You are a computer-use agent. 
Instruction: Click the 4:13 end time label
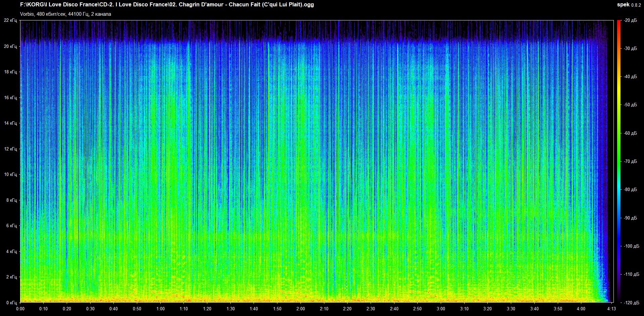point(611,309)
